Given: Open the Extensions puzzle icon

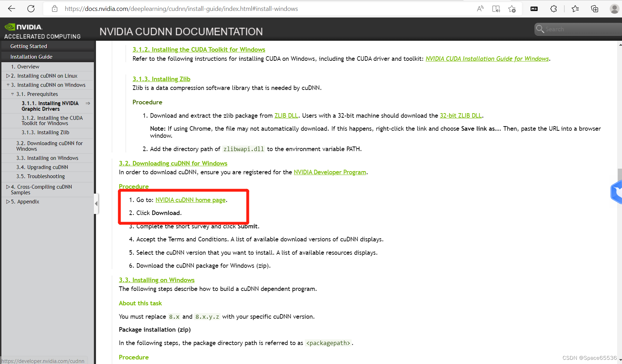Looking at the screenshot, I should [x=553, y=9].
